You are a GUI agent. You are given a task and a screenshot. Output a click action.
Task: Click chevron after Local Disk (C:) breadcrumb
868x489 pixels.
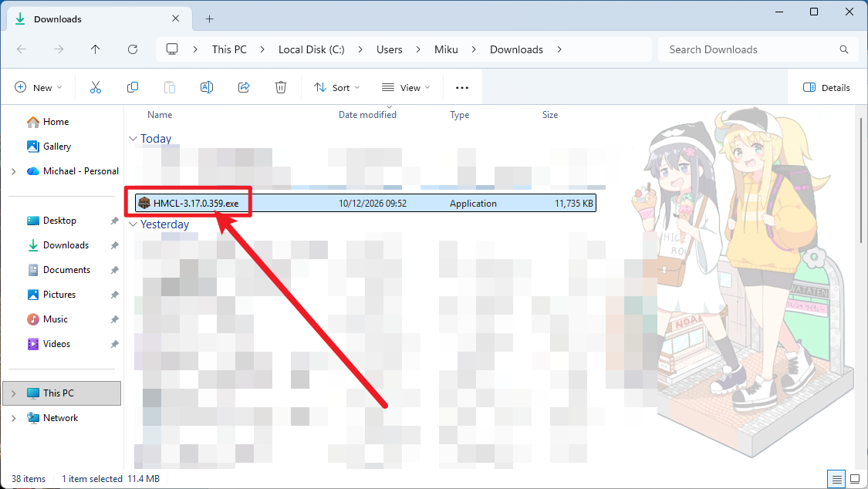pyautogui.click(x=360, y=49)
